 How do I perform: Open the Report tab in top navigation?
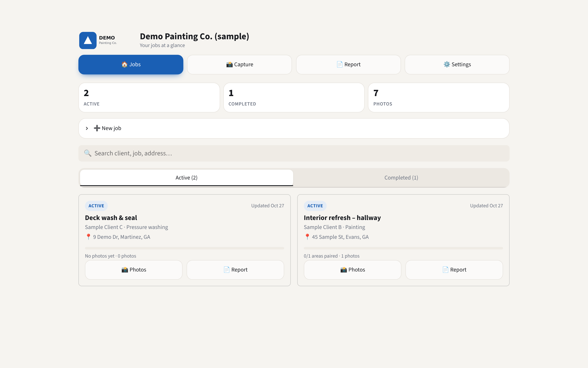click(348, 64)
